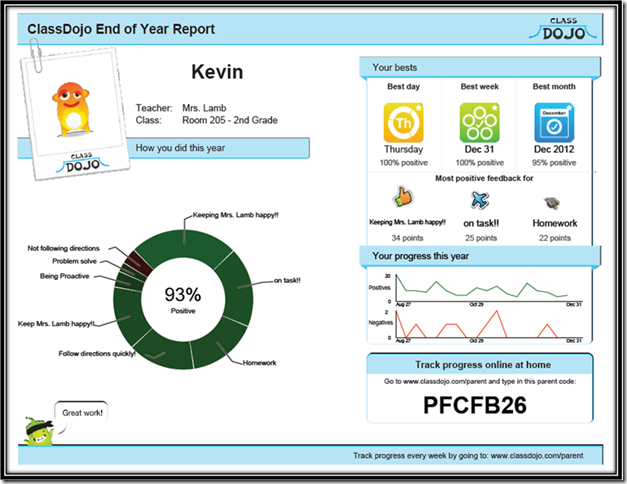Click the Problem solve chart label
627x484 pixels.
coord(74,261)
